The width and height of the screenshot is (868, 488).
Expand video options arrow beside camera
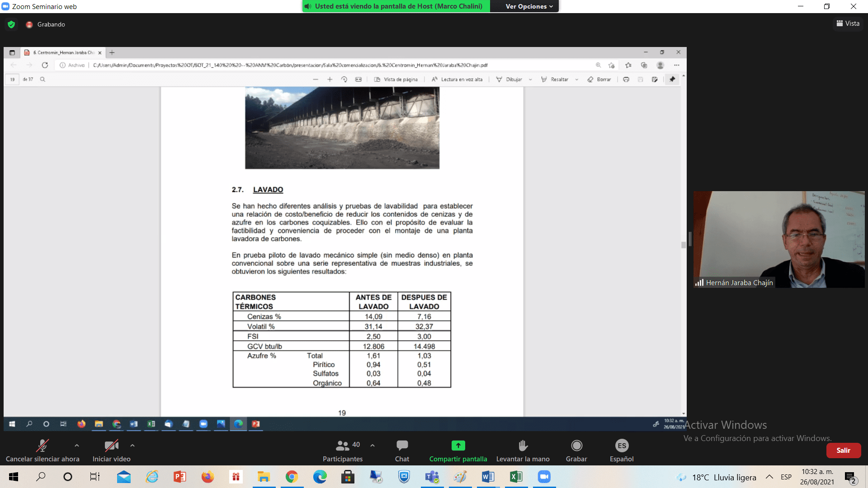(132, 446)
